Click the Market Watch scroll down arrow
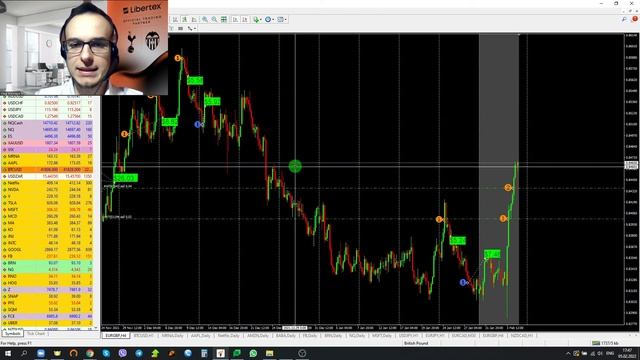This screenshot has height=360, width=640. coord(96,328)
